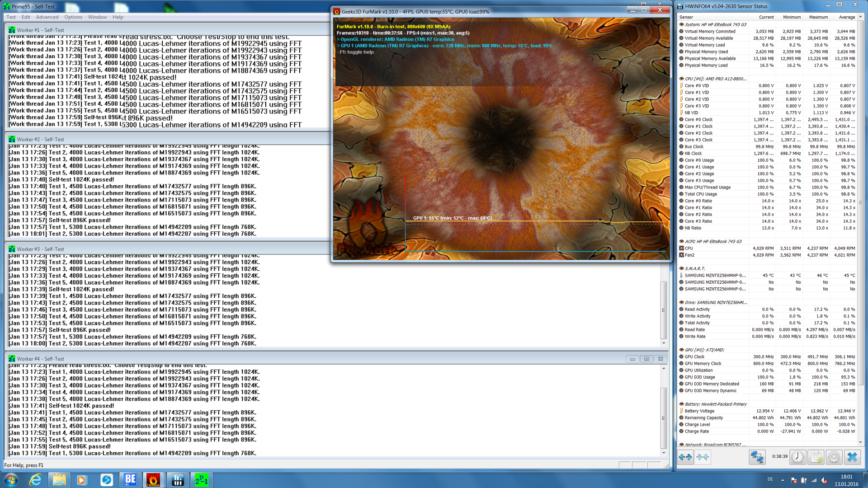Open Windows Explorer folder taskbar icon

click(59, 479)
